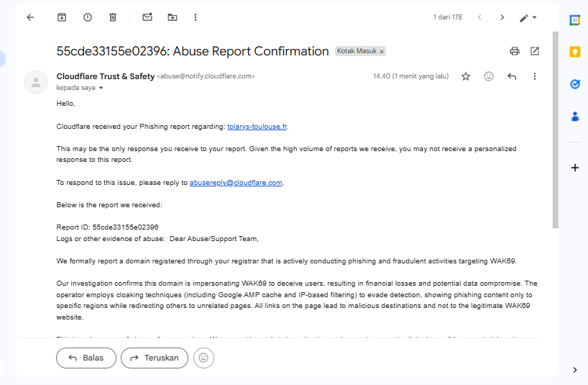Archive this email

point(62,17)
